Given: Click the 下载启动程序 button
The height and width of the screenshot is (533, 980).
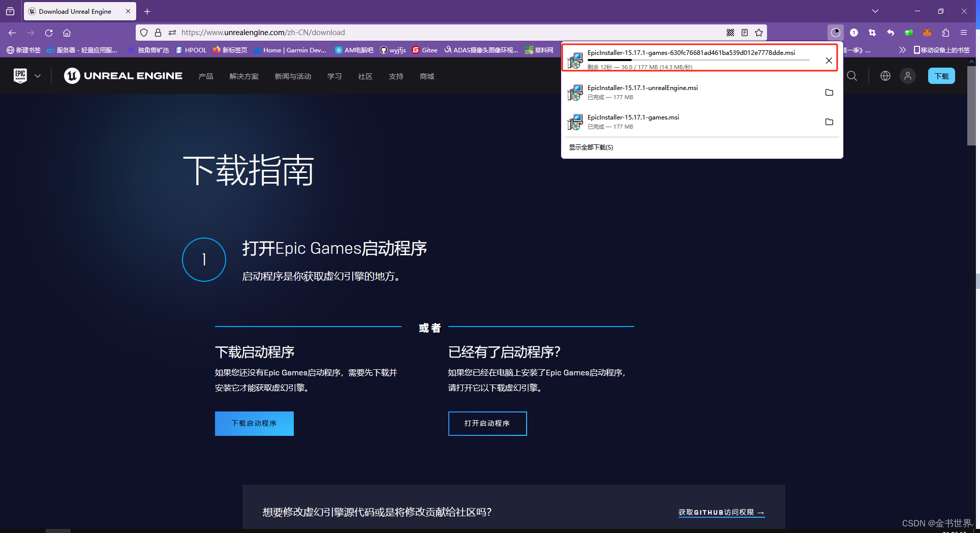Looking at the screenshot, I should 254,423.
